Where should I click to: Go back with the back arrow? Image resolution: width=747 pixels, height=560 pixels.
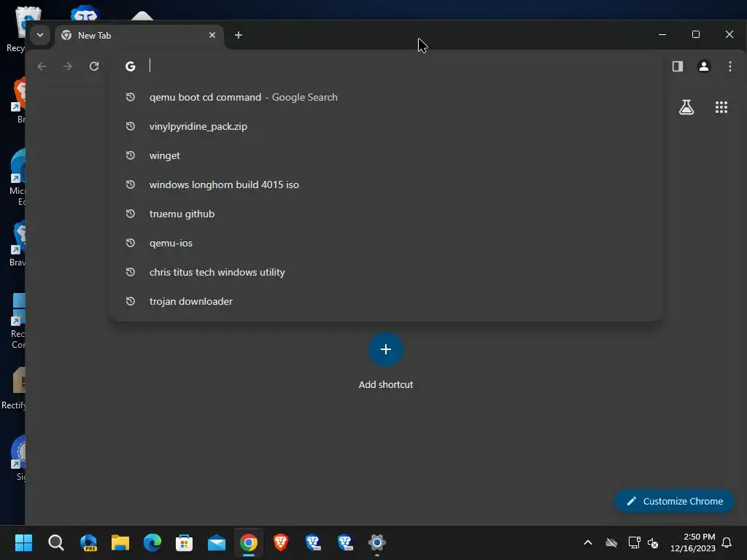tap(42, 66)
